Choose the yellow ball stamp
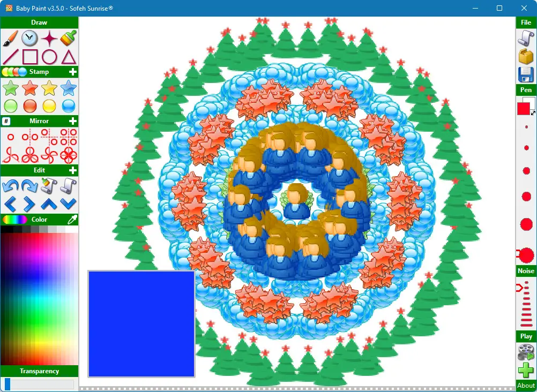Screen dimensions: 537x392 coord(49,106)
